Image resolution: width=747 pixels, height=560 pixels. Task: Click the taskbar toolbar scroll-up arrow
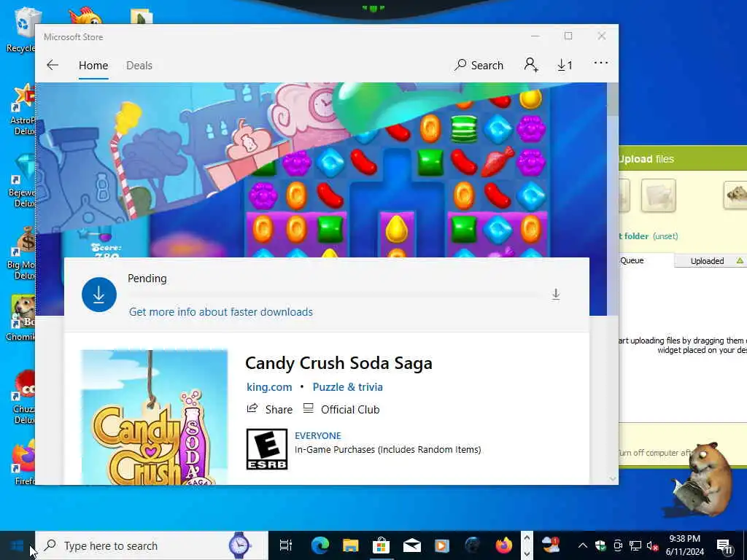click(527, 538)
